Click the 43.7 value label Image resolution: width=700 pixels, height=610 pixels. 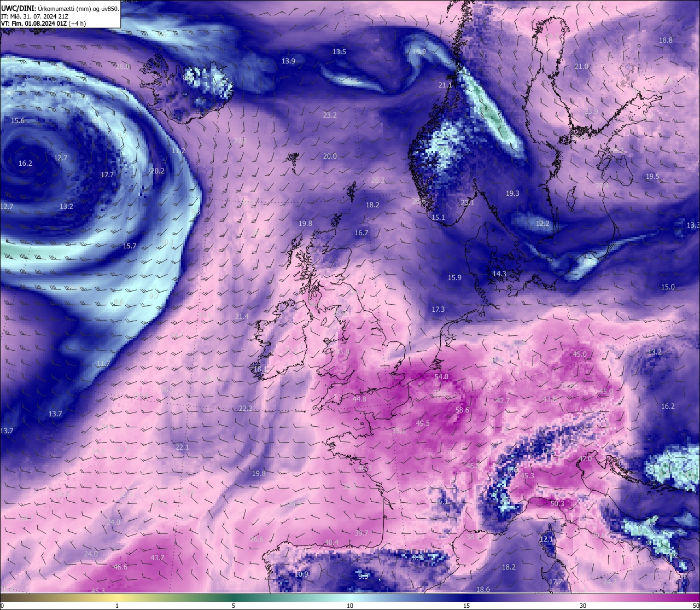[x=157, y=558]
